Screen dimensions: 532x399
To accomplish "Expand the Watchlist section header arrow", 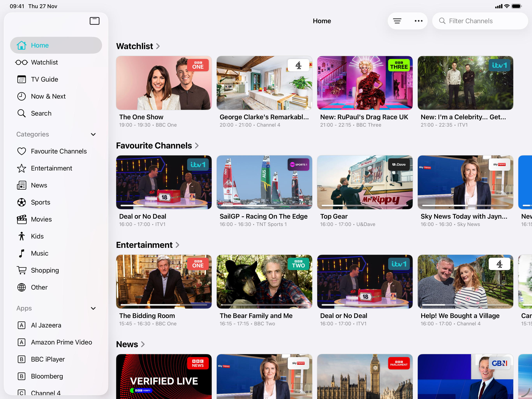I will click(158, 46).
